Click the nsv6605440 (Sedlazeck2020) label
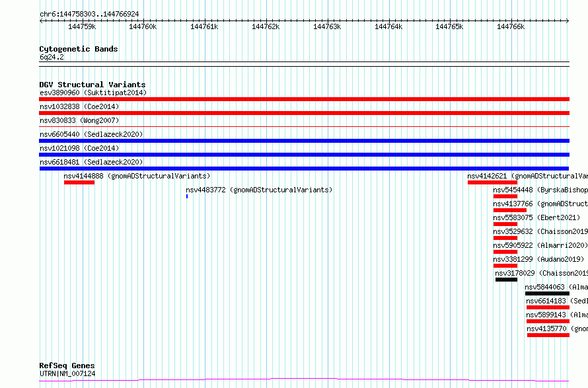This screenshot has width=588, height=388. pos(91,134)
